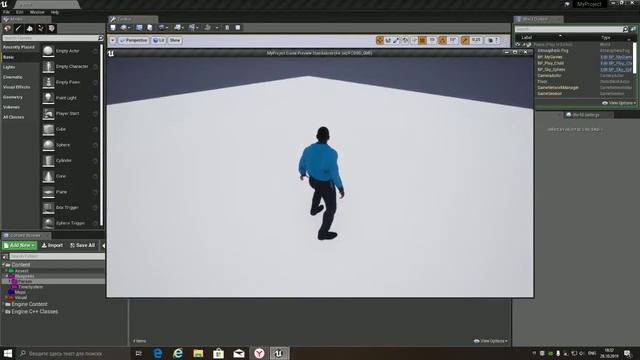Screen dimensions: 640x360
Task: Click the Player Start placement icon
Action: click(48, 113)
